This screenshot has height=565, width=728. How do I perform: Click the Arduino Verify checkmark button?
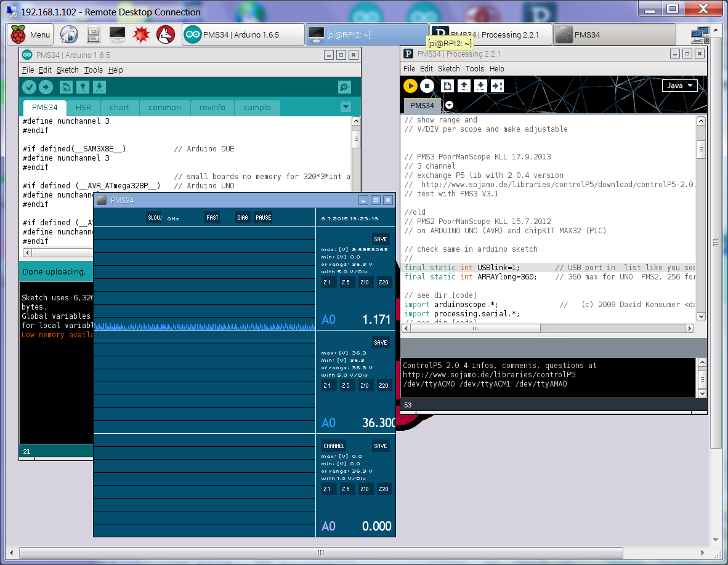pyautogui.click(x=29, y=87)
